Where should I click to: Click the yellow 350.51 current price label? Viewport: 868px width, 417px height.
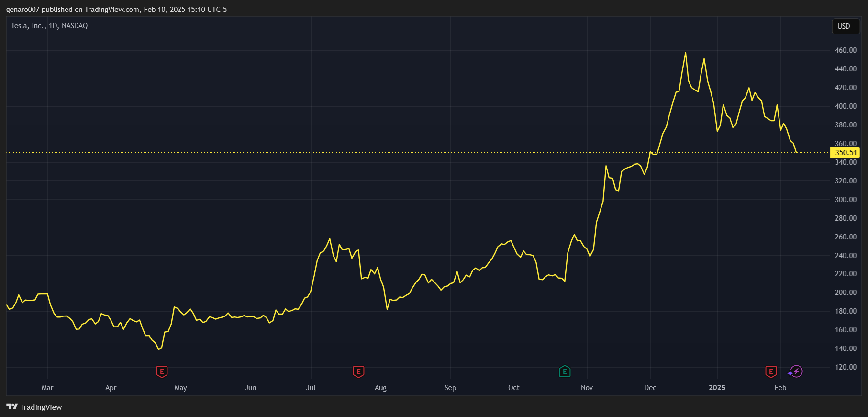[846, 153]
